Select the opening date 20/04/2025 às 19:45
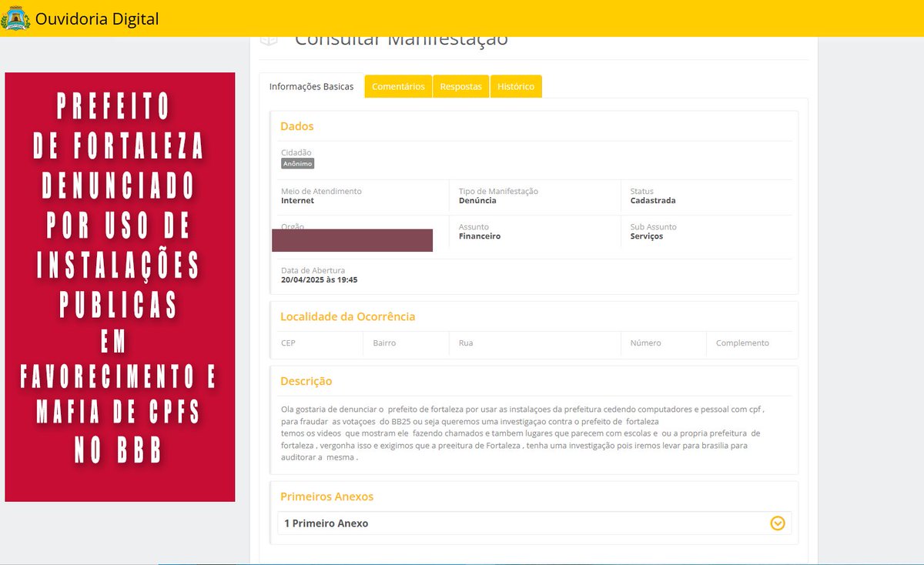The width and height of the screenshot is (924, 565). (320, 280)
